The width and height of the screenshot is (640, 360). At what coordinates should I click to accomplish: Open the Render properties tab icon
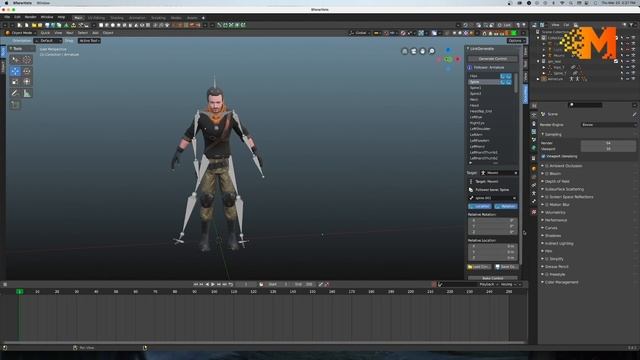point(534,115)
